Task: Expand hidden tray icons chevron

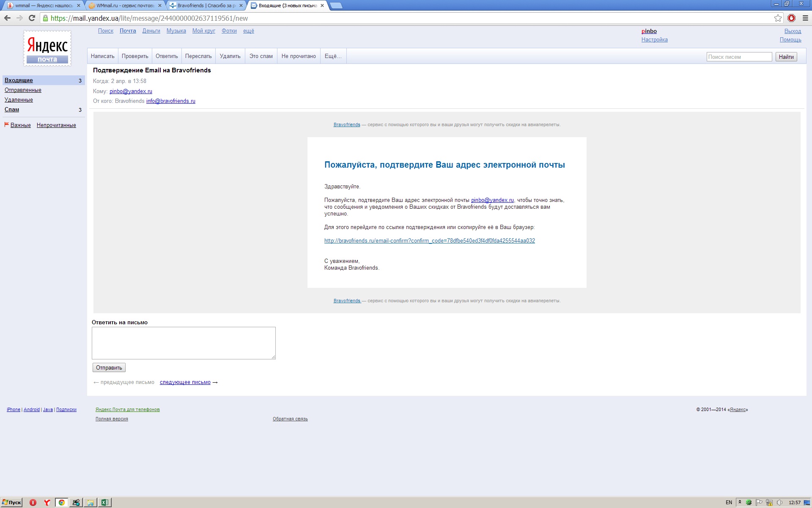Action: pos(740,502)
